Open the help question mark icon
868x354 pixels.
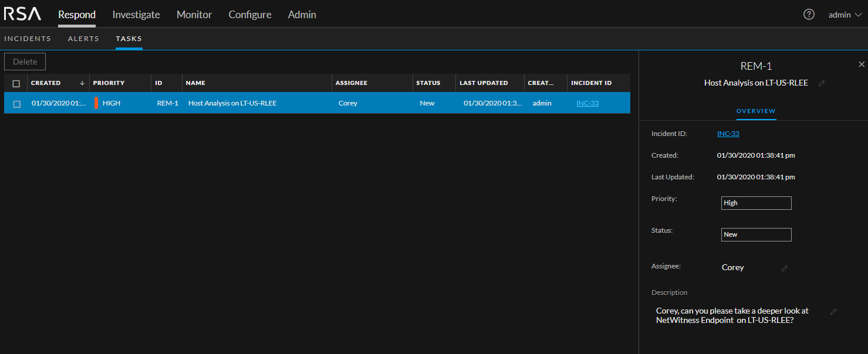(x=809, y=15)
